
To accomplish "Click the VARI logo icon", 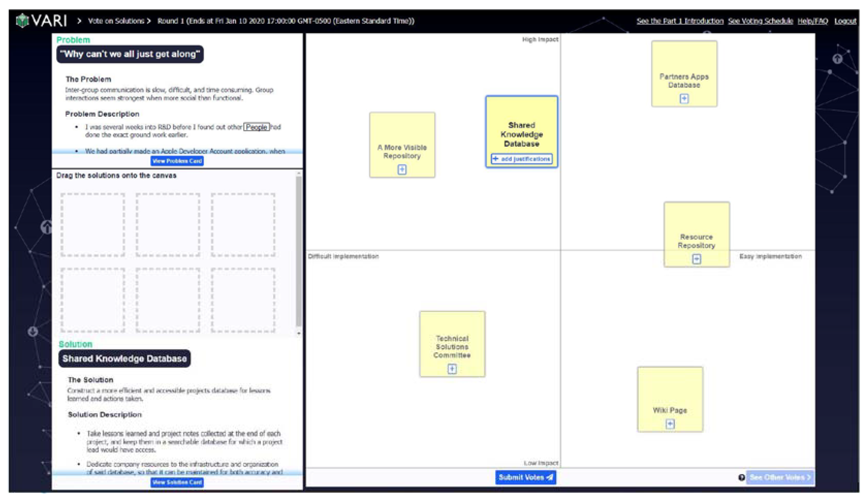I will pos(22,21).
